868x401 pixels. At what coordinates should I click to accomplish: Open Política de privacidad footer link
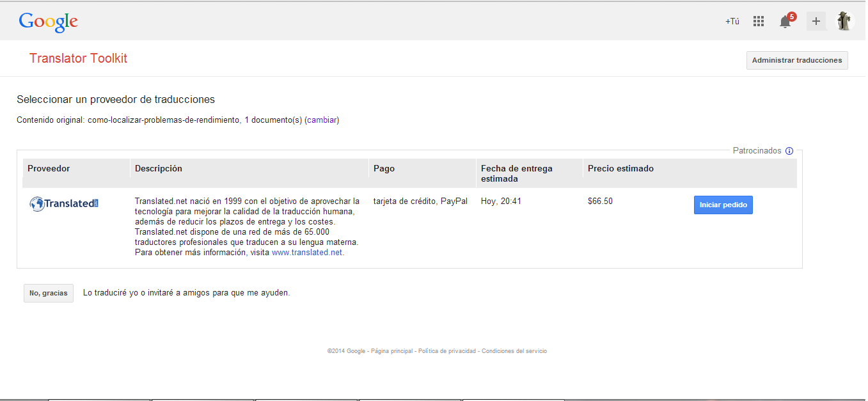click(447, 351)
